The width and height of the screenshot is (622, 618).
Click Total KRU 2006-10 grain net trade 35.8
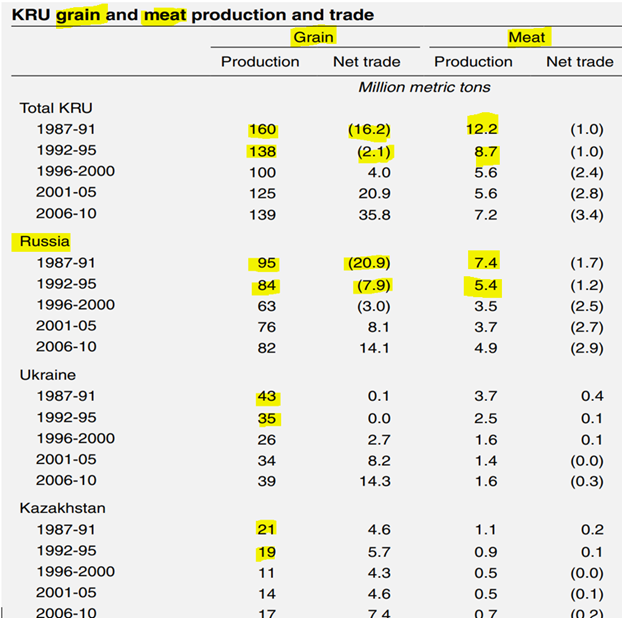coord(378,213)
